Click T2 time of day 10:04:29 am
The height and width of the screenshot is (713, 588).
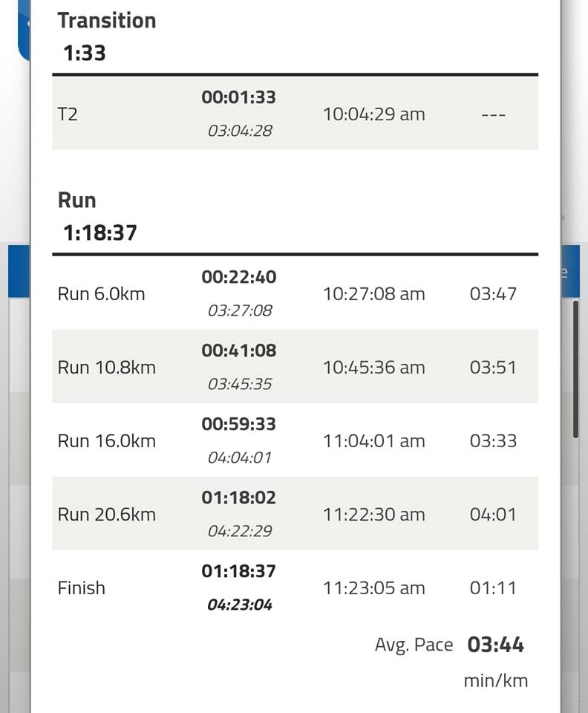click(374, 114)
